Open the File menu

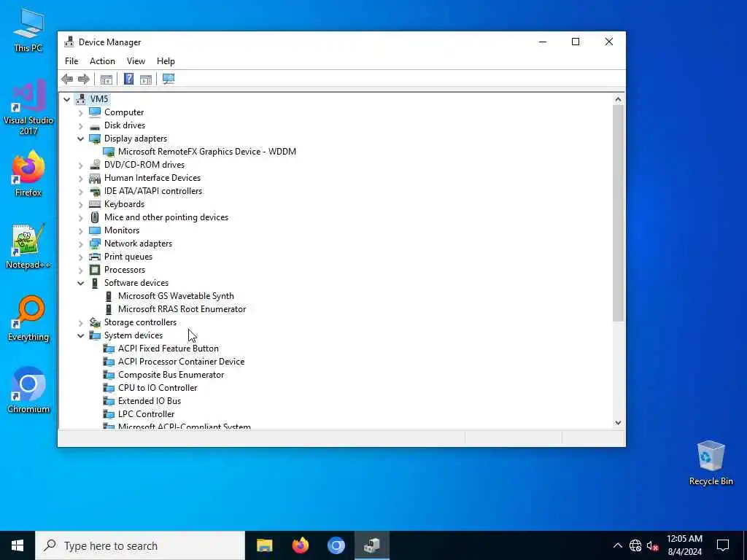tap(71, 61)
